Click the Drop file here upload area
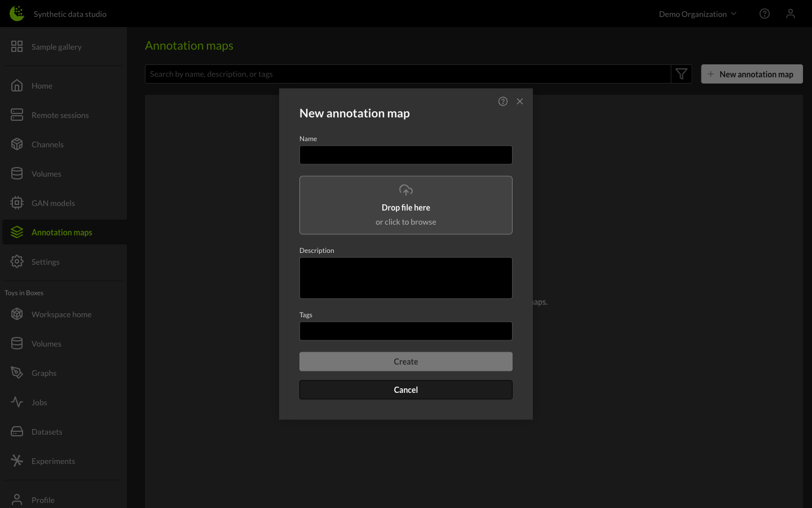This screenshot has width=812, height=508. 406,205
